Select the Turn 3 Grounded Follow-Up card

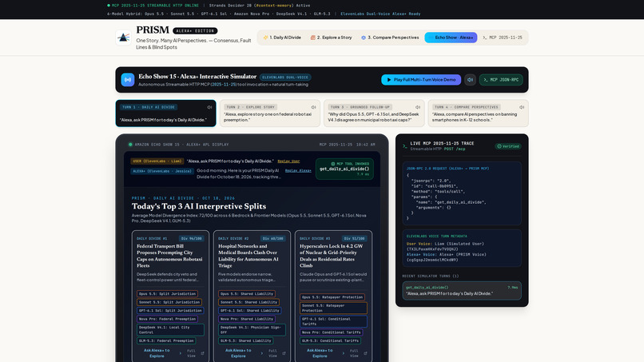click(x=374, y=113)
